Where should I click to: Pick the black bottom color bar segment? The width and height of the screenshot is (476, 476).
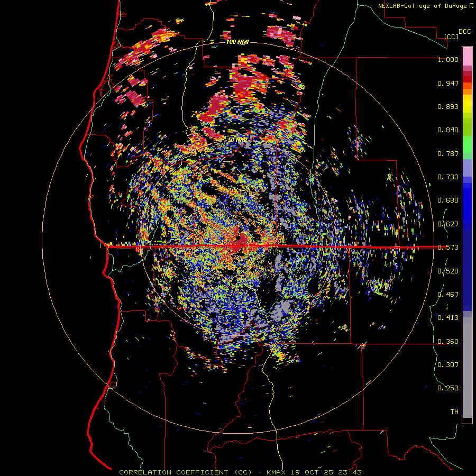coord(467,420)
